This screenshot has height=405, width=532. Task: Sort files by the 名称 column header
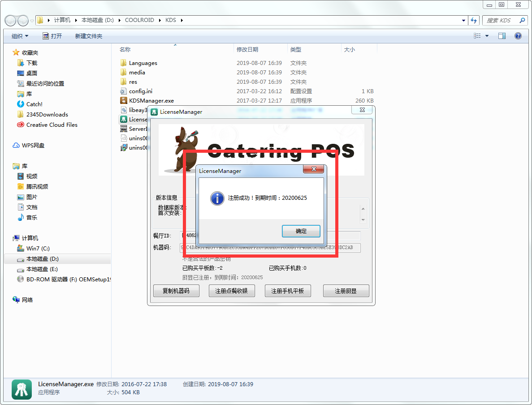[125, 50]
